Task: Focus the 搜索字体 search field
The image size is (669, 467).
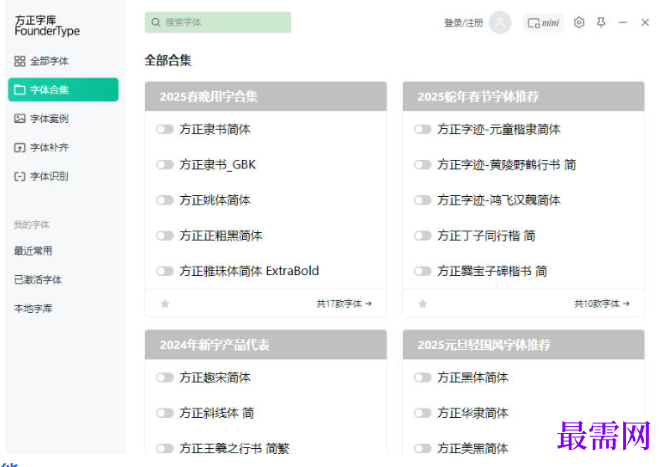Action: click(x=218, y=22)
